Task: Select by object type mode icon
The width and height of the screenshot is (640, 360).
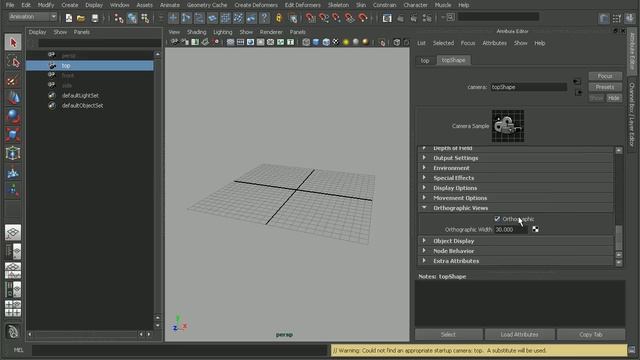Action: click(x=132, y=18)
